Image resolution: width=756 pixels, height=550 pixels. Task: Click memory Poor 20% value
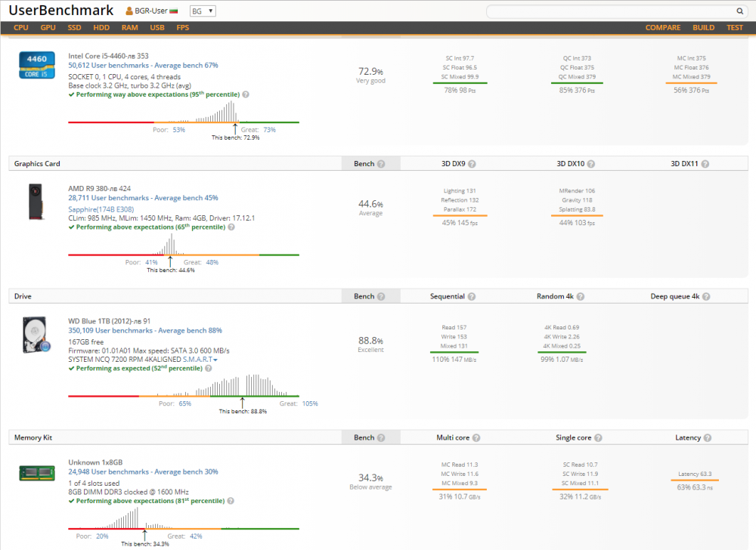(102, 536)
